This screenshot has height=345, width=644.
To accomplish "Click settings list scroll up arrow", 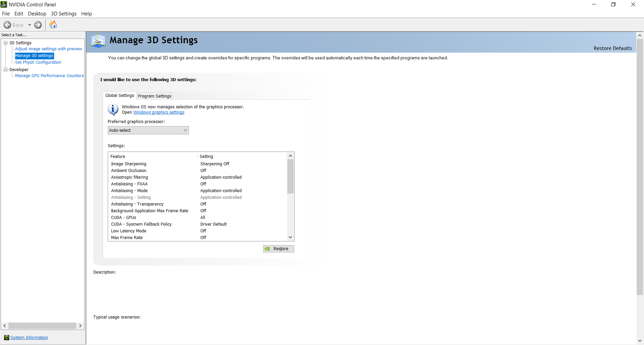I will [291, 156].
